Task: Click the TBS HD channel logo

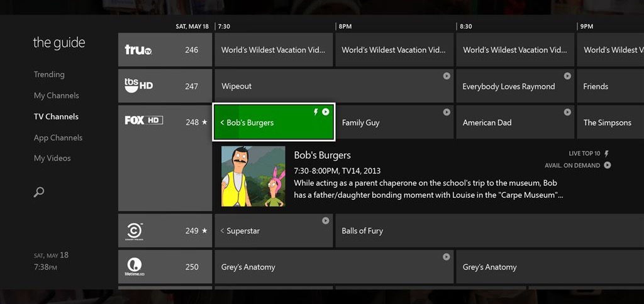Action: click(x=139, y=85)
